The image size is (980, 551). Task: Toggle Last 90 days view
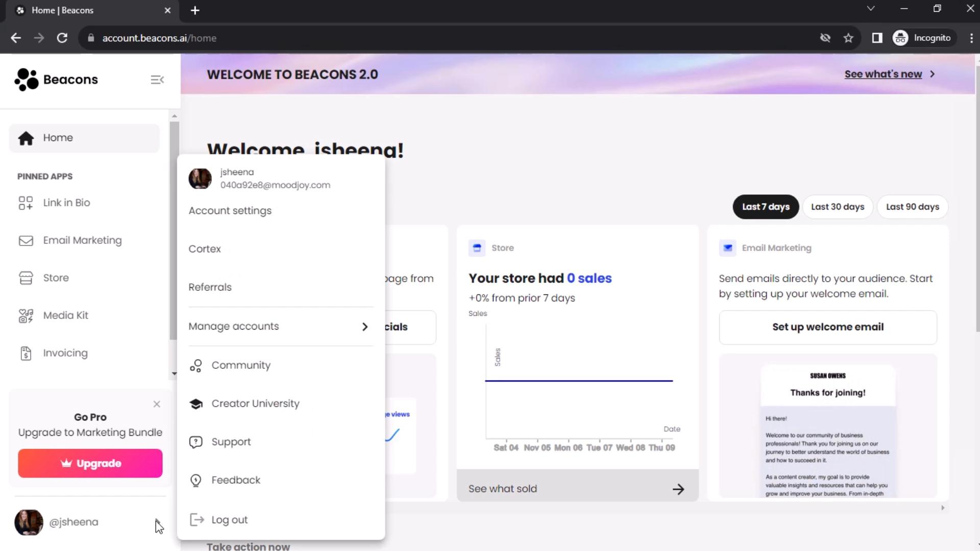pos(913,207)
